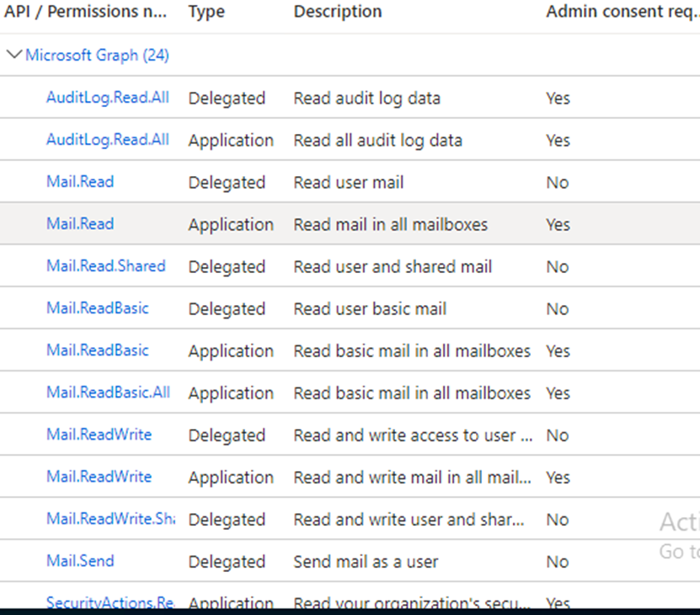The width and height of the screenshot is (700, 615).
Task: Select the Mail.Read.Shared permission
Action: (105, 266)
